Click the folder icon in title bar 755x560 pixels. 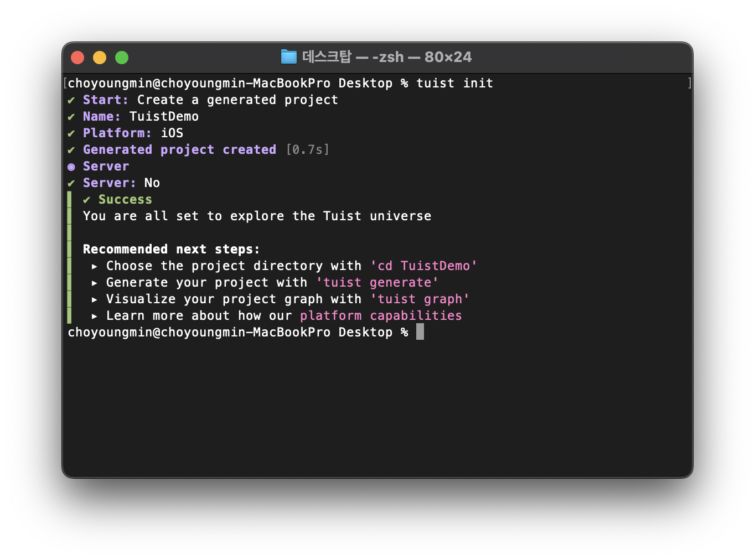(x=288, y=57)
